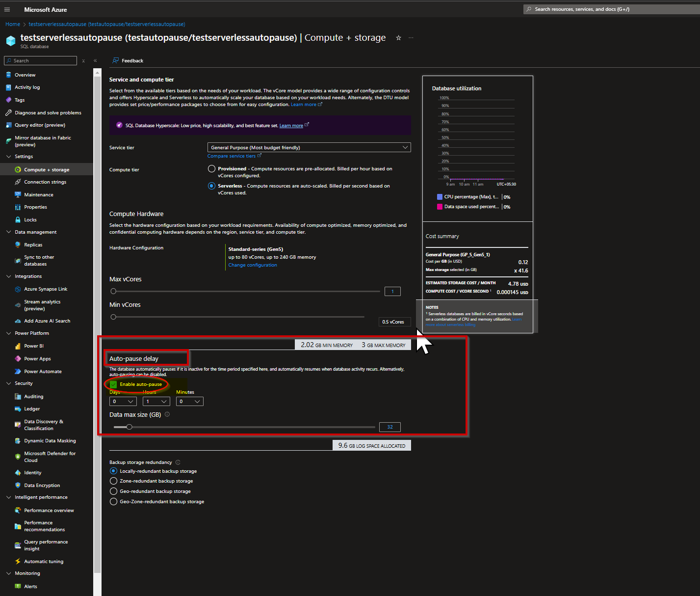
Task: Click the Ledger icon
Action: 18,409
